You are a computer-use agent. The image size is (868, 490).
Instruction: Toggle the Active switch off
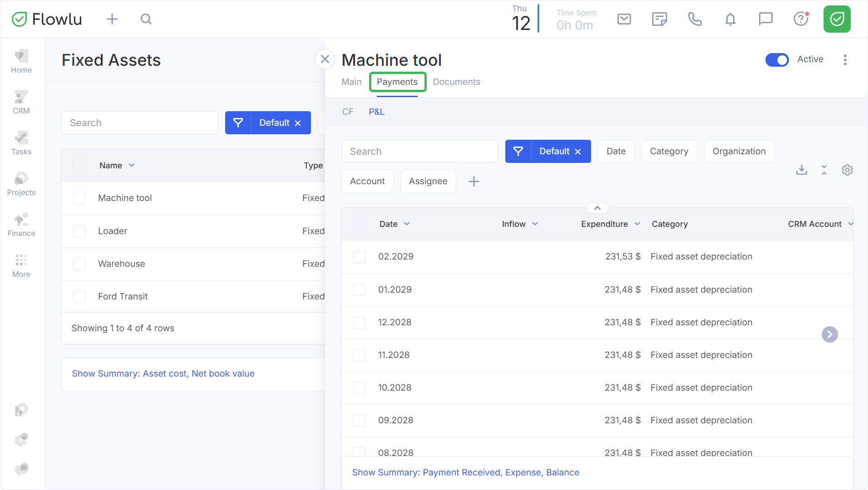click(x=777, y=60)
